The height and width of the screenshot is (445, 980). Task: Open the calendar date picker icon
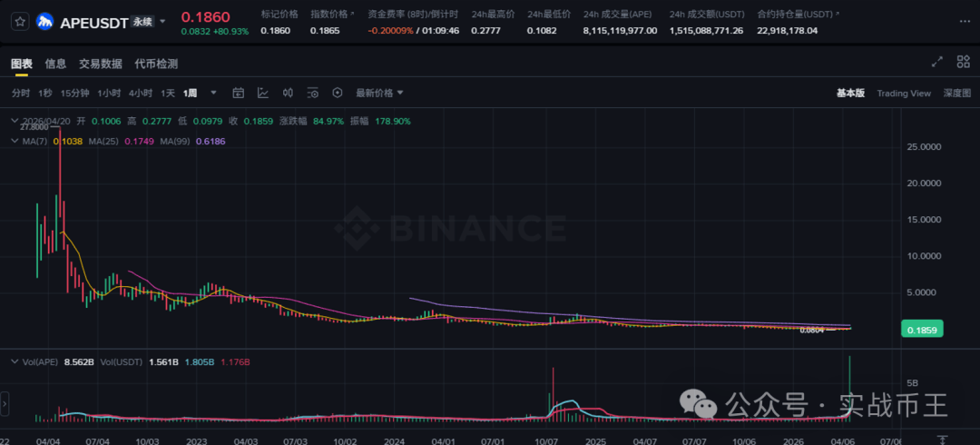[239, 93]
